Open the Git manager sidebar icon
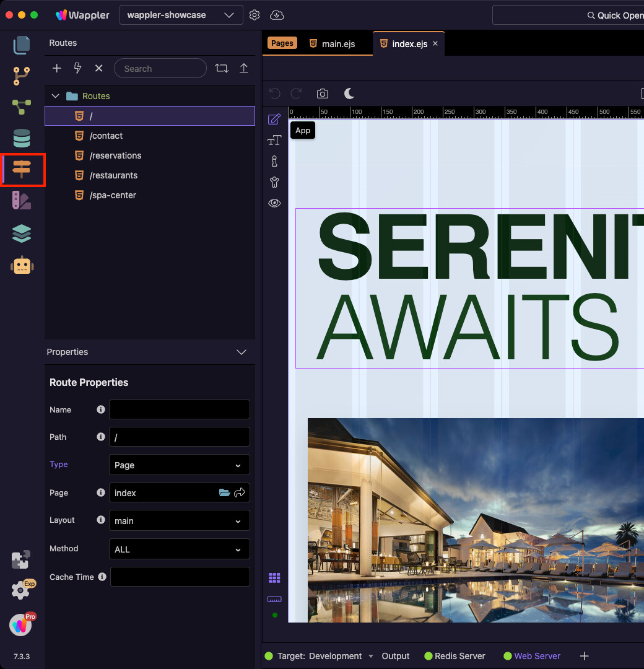Viewport: 644px width, 669px height. 22,76
